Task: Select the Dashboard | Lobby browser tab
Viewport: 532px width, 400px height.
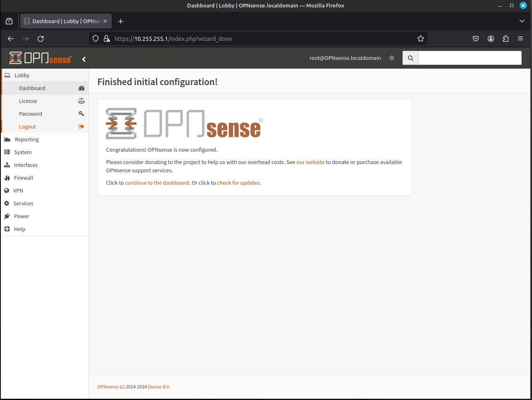Action: point(66,21)
